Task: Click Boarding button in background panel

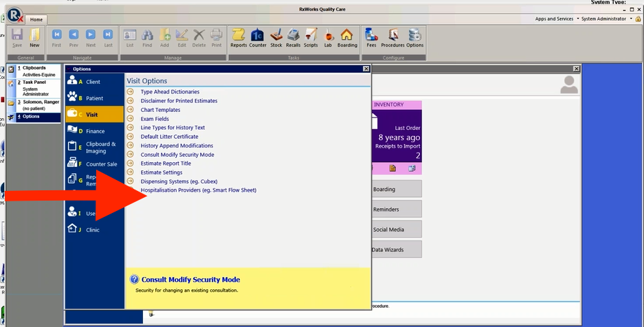Action: click(397, 189)
